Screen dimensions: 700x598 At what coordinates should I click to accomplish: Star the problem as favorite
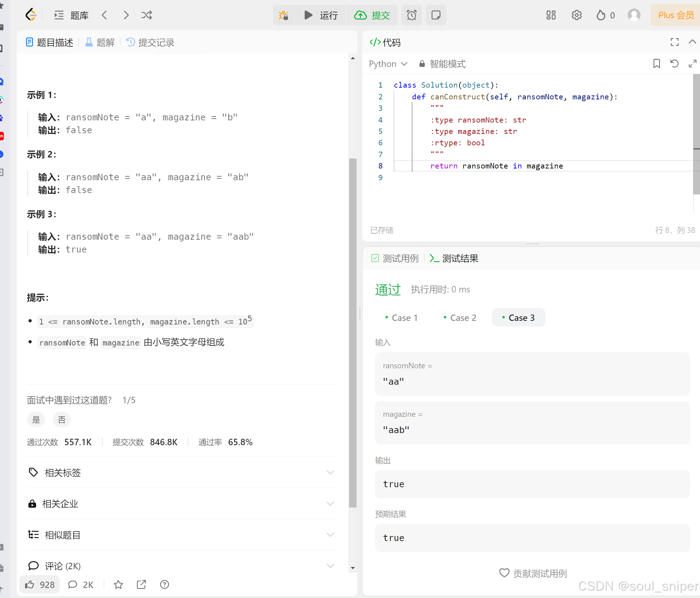point(118,584)
